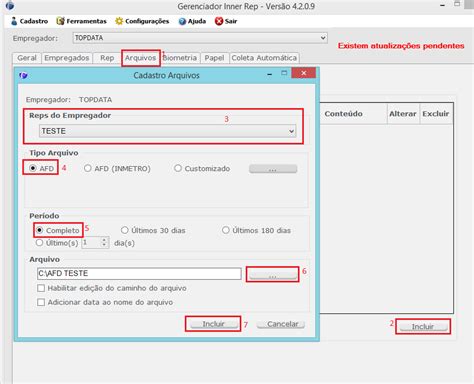Click the Conteúdo column header

[x=344, y=114]
